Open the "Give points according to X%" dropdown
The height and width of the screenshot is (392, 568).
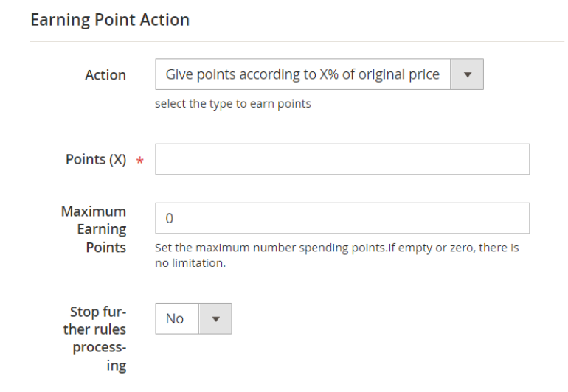tap(302, 74)
